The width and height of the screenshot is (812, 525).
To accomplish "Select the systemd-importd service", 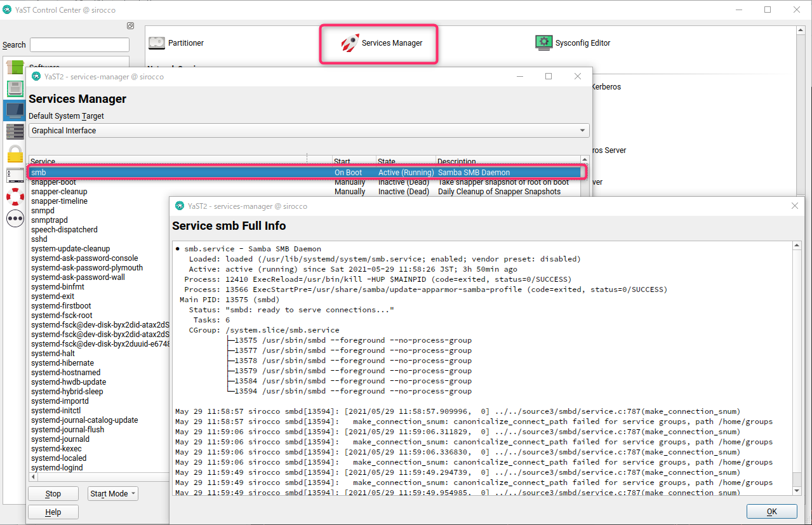I will coord(60,401).
